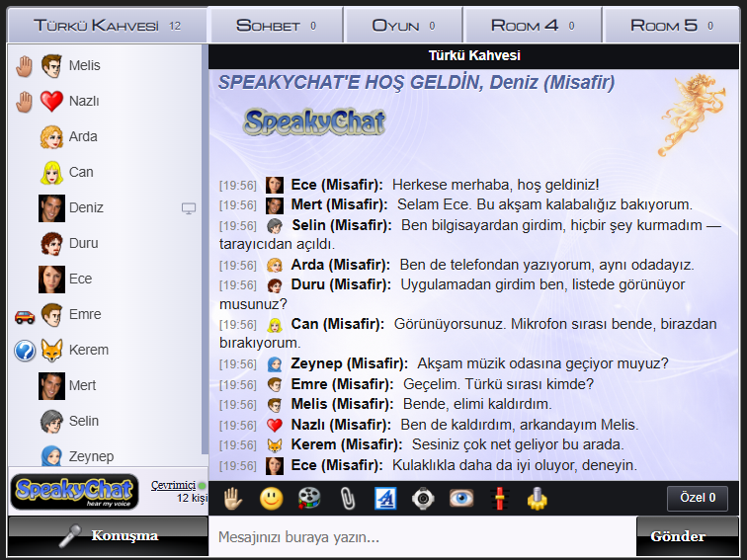This screenshot has height=560, width=747.
Task: Click sender name Kerem (Misafir) in chat
Action: [347, 444]
